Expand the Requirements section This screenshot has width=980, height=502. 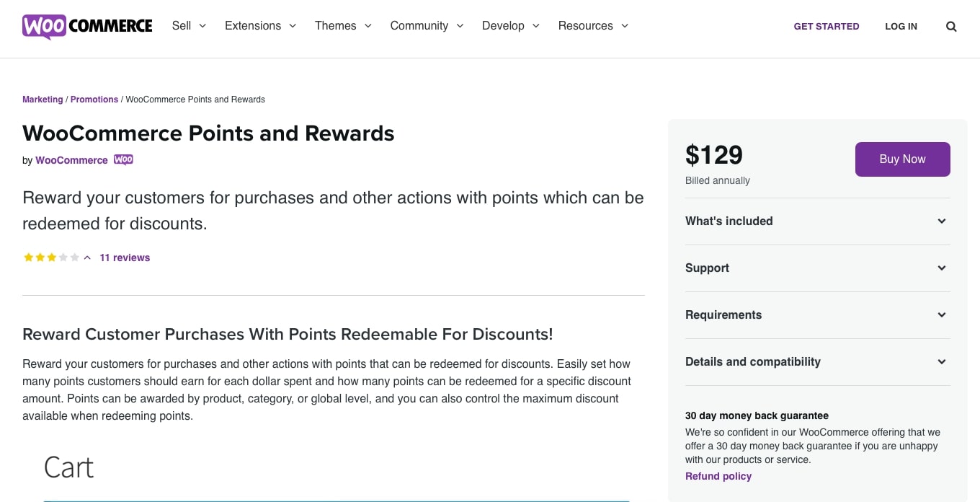(817, 315)
